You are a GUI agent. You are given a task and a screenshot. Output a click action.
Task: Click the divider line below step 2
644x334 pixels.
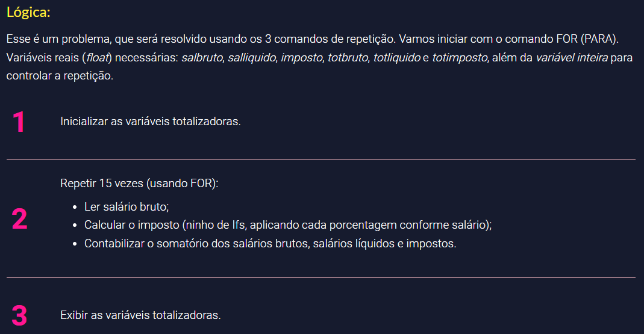(320, 278)
